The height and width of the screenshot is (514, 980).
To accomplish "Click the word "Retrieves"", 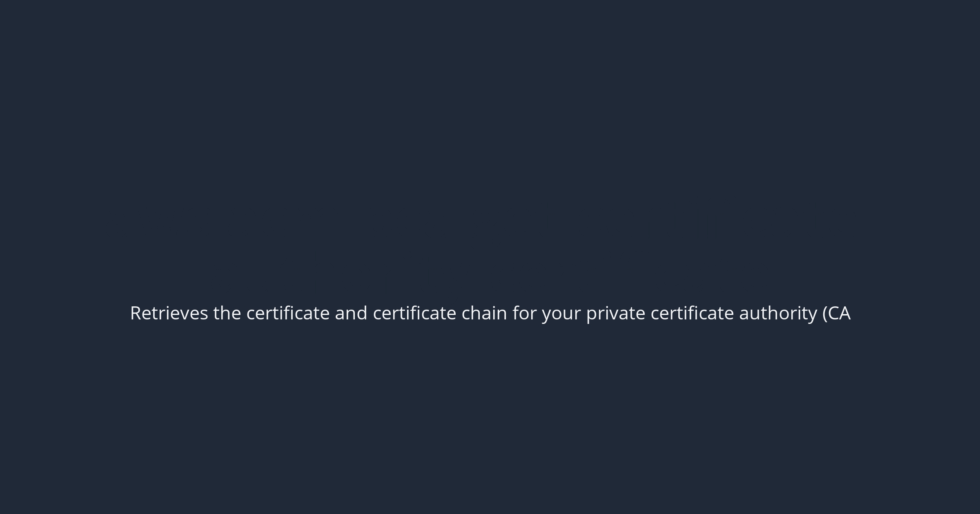I will point(169,313).
